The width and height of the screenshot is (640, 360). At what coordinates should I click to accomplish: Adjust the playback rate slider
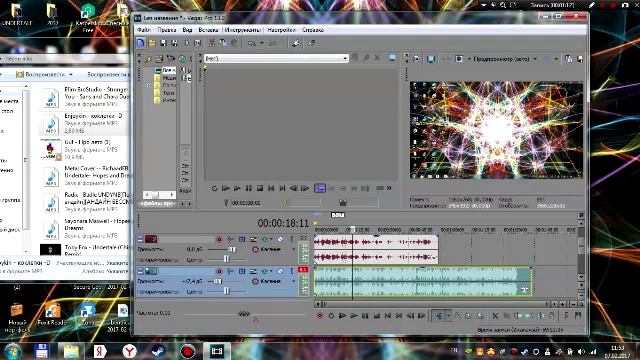pyautogui.click(x=244, y=313)
